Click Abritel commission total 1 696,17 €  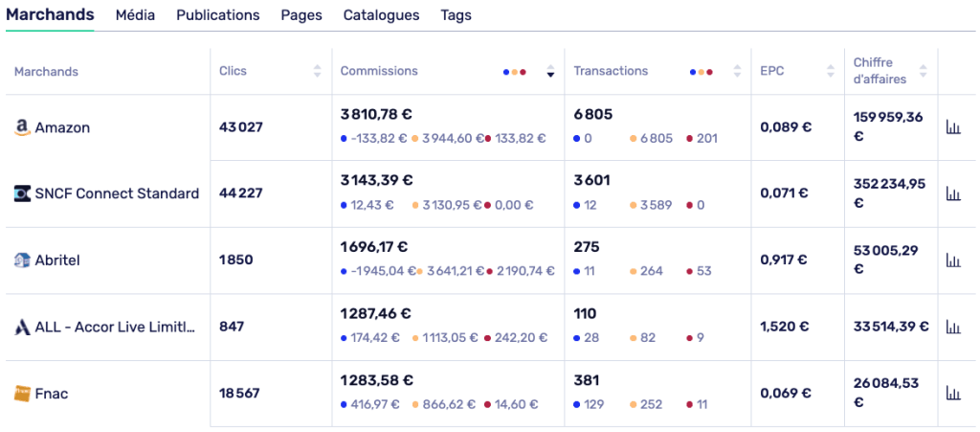(x=374, y=247)
